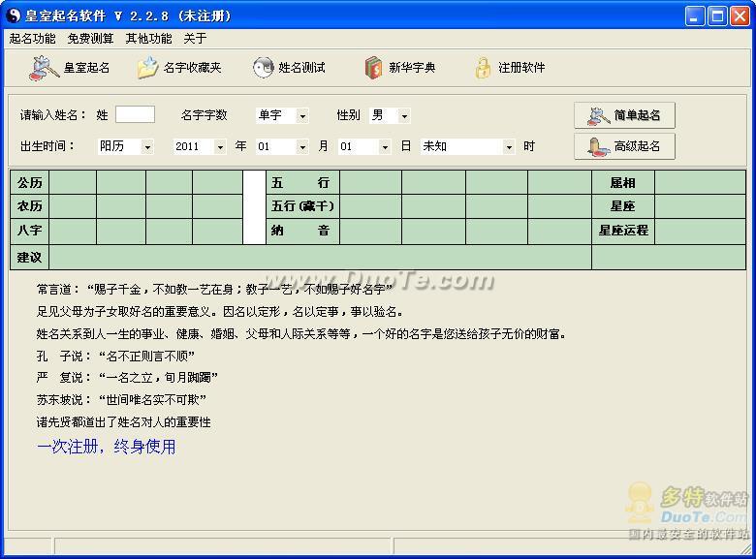Click the 农历 row header
The width and height of the screenshot is (756, 559).
(x=30, y=206)
